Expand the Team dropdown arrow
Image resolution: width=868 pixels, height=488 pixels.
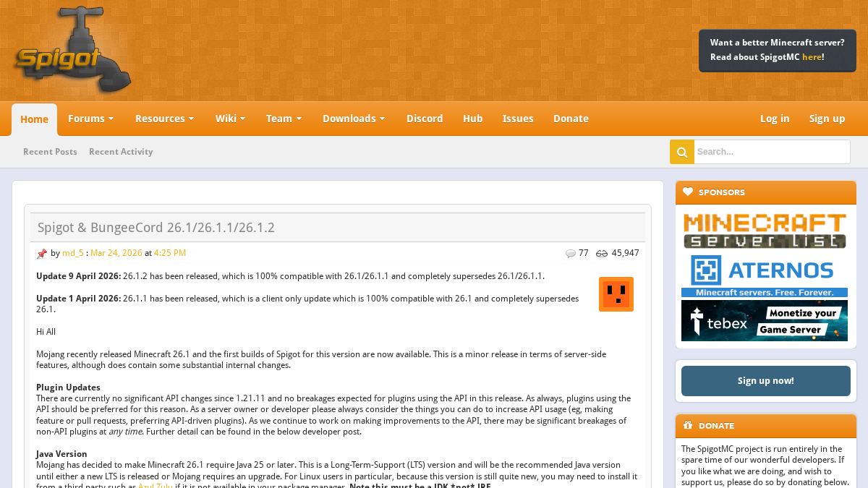(x=299, y=119)
